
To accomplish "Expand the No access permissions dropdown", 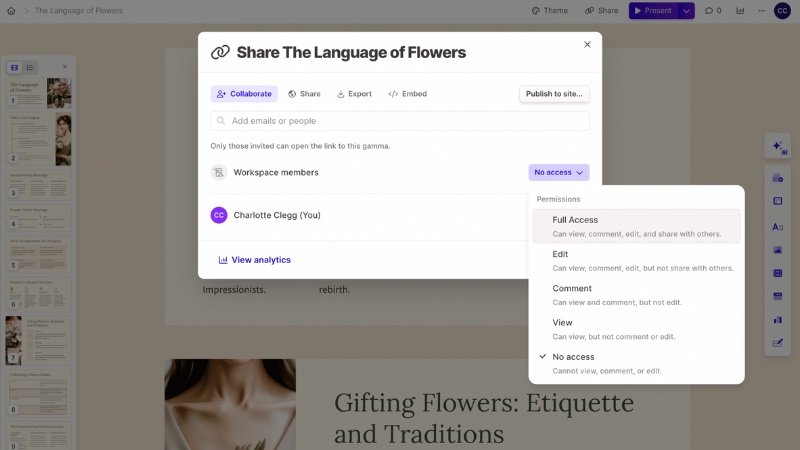I will (558, 173).
